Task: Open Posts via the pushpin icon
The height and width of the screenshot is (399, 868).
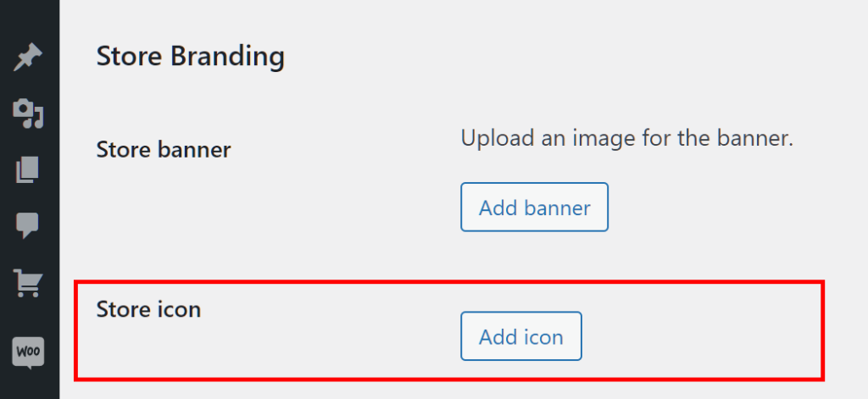Action: 29,59
